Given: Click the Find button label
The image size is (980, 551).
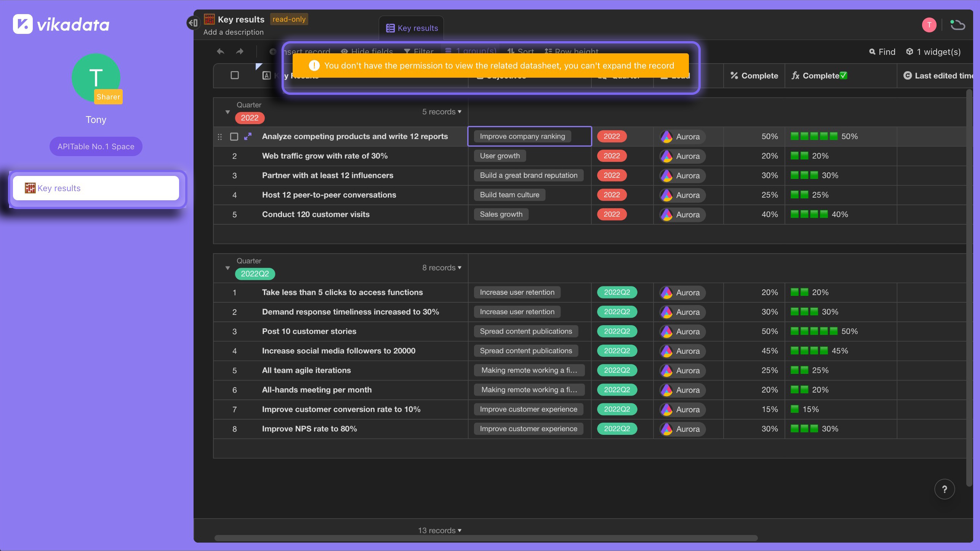Looking at the screenshot, I should pyautogui.click(x=887, y=52).
